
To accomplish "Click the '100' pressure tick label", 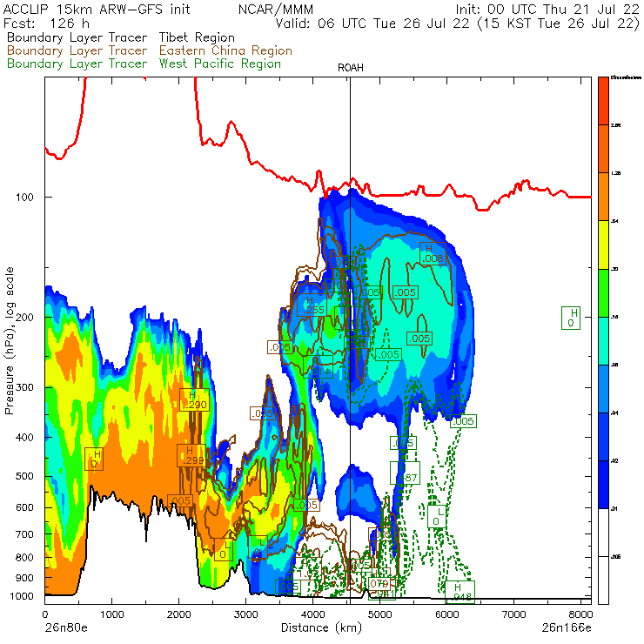I will pyautogui.click(x=24, y=198).
